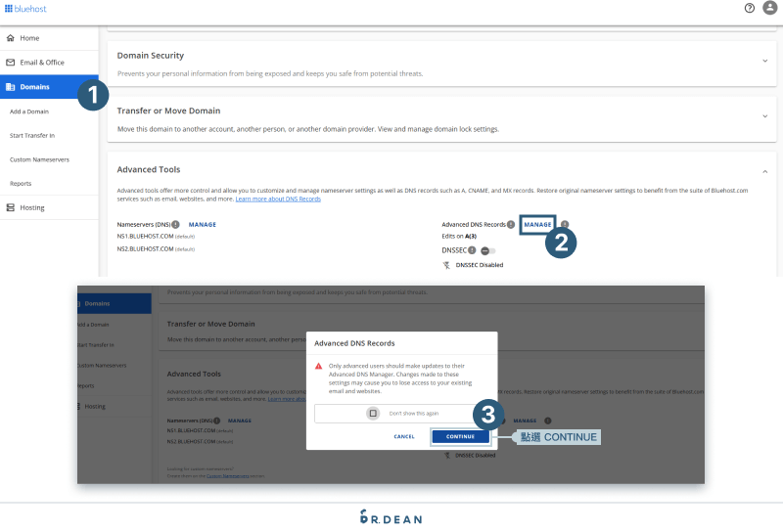The image size is (783, 532).
Task: Open Custom Nameservers submenu item
Action: [39, 159]
